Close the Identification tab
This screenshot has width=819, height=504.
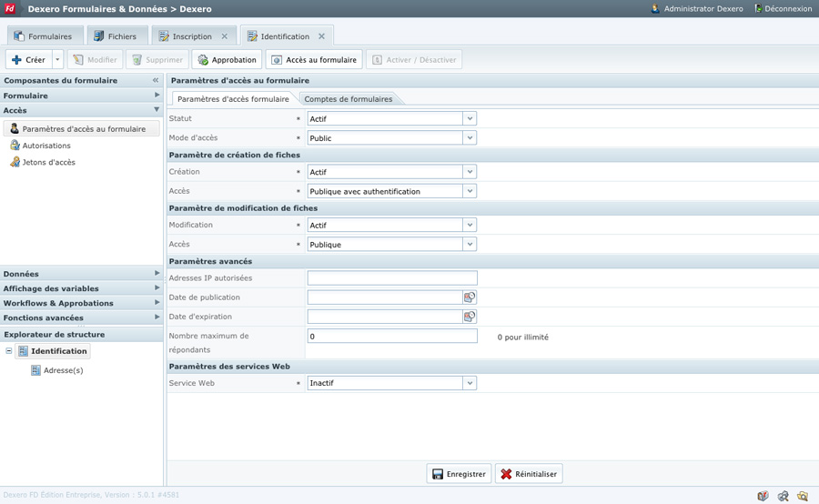[x=321, y=36]
